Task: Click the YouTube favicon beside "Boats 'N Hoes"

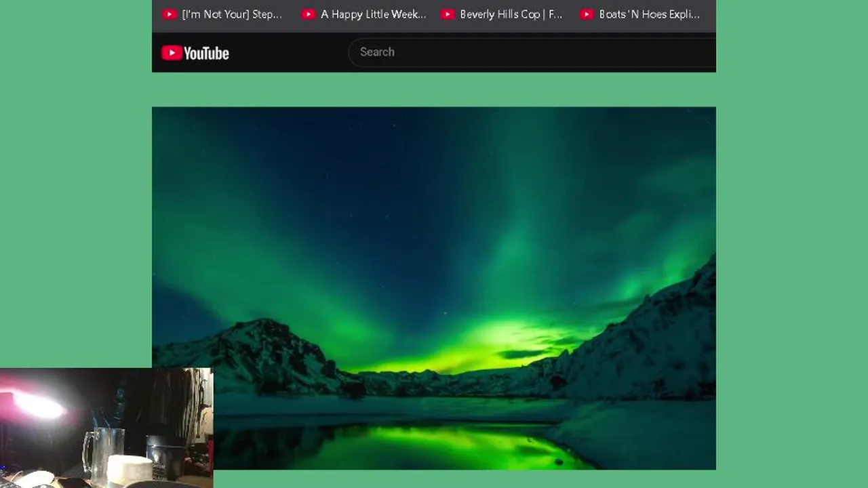Action: [587, 14]
